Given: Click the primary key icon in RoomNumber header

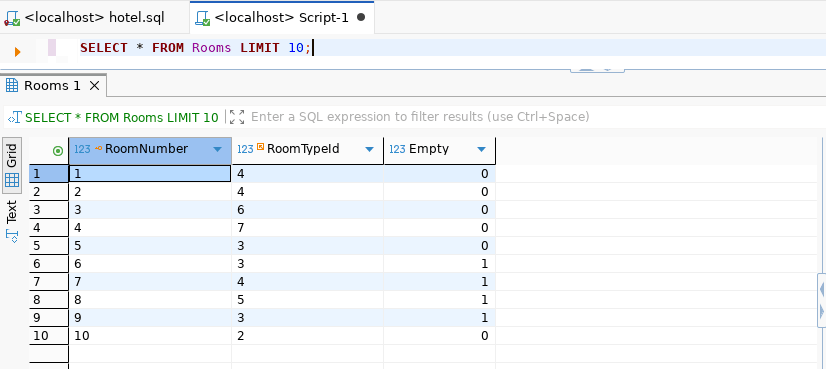Looking at the screenshot, I should [x=99, y=149].
